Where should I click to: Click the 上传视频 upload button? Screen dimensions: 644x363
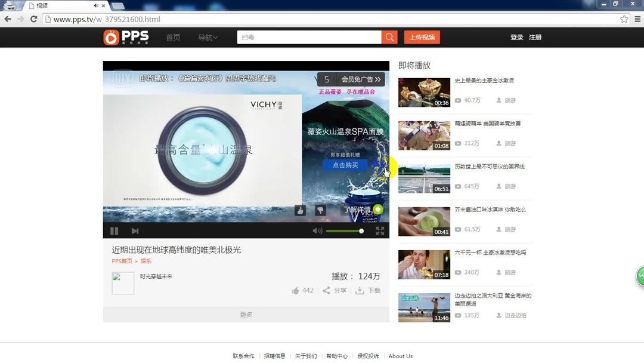[x=423, y=37]
